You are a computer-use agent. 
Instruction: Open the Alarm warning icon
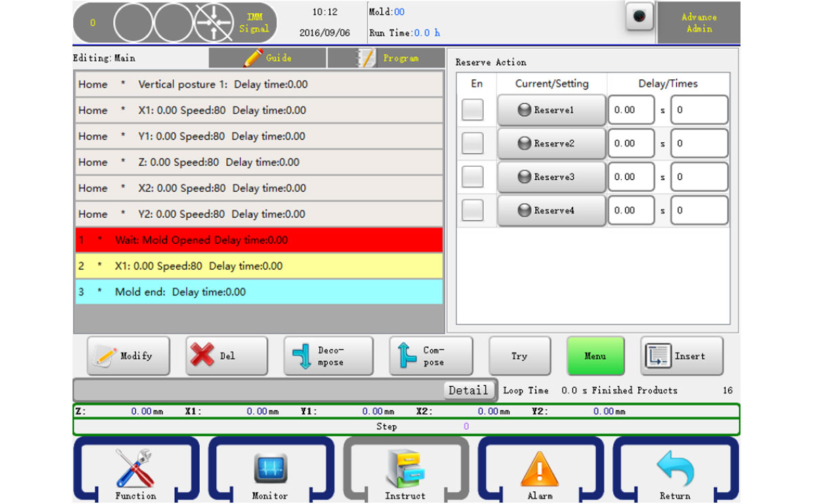(540, 469)
